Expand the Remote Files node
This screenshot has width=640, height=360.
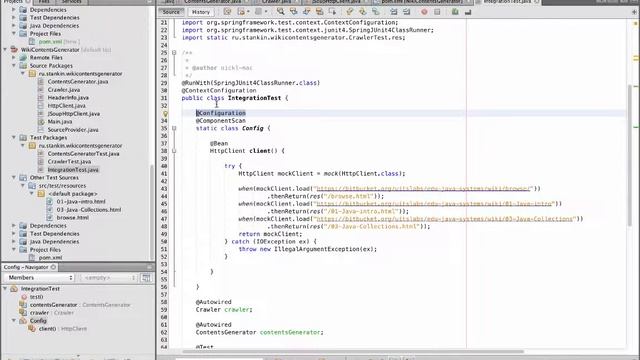tap(14, 58)
